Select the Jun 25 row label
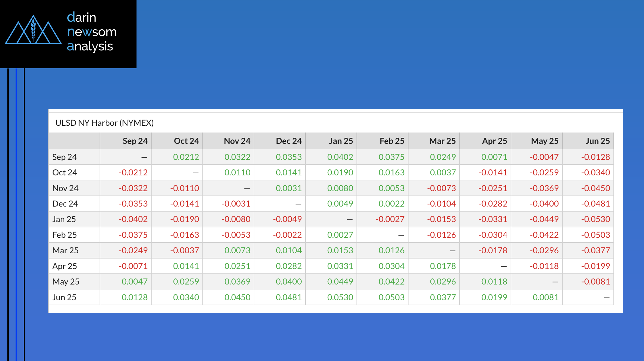Screen dimensions: 644x361 tap(64, 297)
